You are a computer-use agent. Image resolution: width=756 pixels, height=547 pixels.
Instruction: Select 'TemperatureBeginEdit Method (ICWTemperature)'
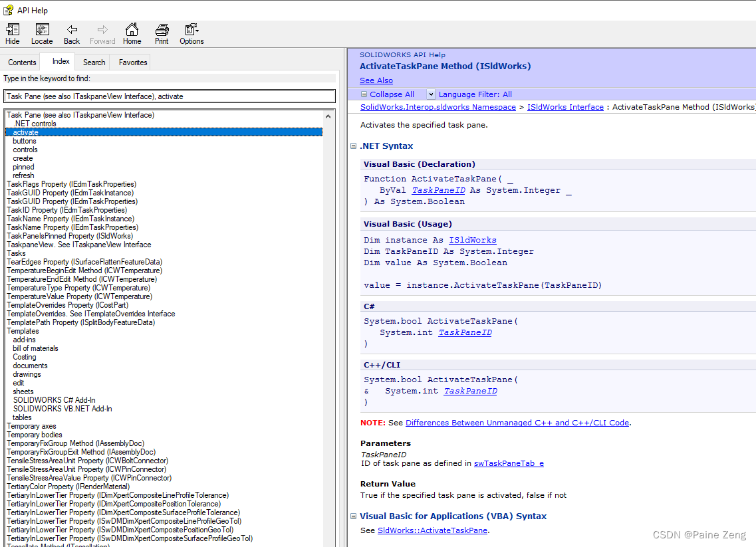pyautogui.click(x=84, y=271)
